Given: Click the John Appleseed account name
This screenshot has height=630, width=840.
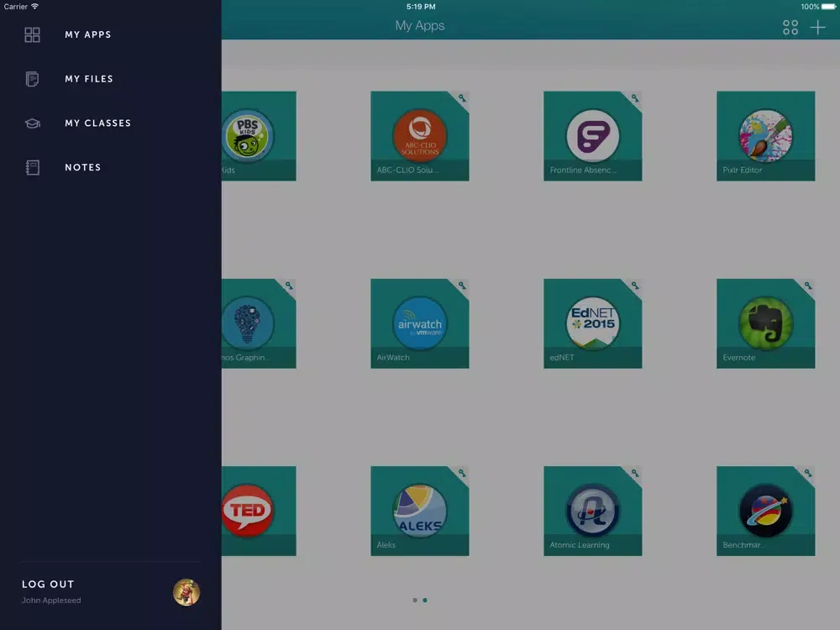Looking at the screenshot, I should (x=51, y=600).
